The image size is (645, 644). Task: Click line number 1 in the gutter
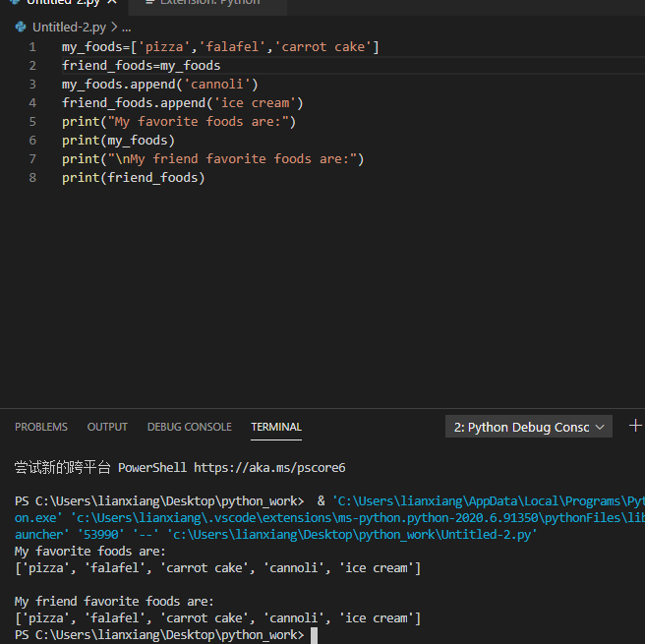(x=32, y=47)
